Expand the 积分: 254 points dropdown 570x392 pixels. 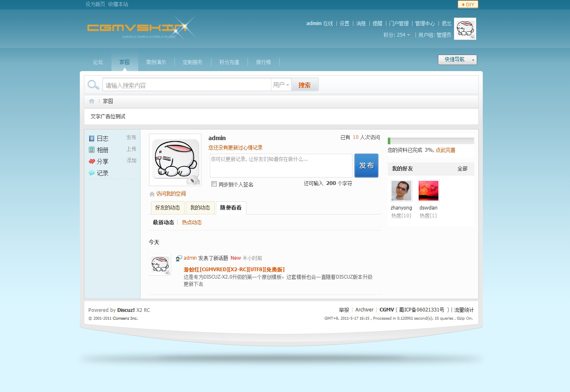[396, 35]
